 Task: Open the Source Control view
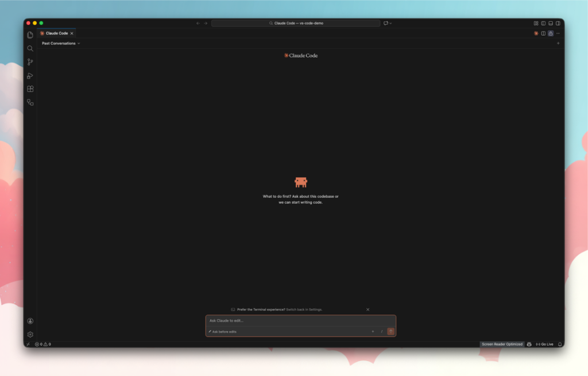pyautogui.click(x=29, y=62)
